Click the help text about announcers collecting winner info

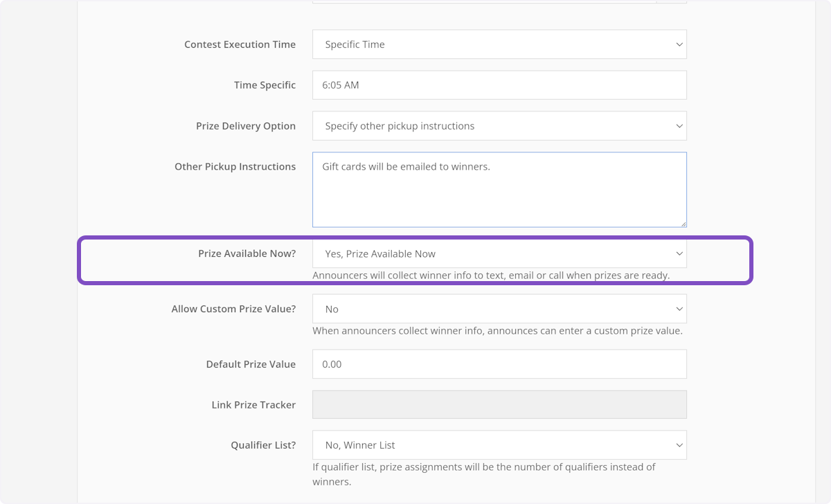coord(491,276)
